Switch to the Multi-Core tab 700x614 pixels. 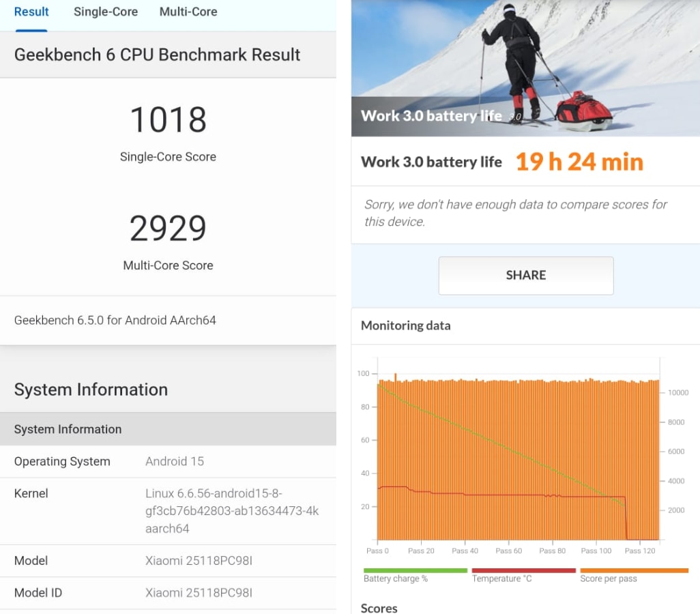click(x=188, y=12)
